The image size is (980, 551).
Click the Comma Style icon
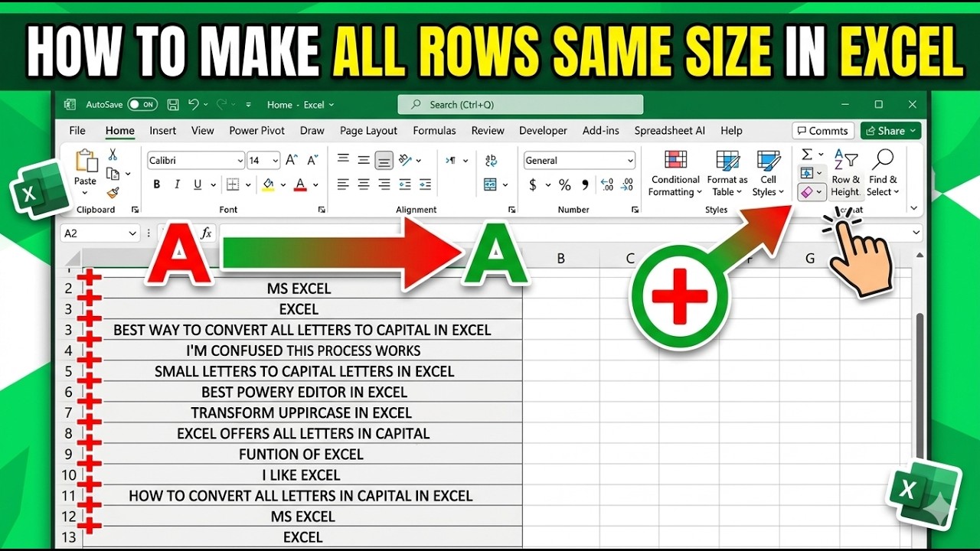pos(586,184)
